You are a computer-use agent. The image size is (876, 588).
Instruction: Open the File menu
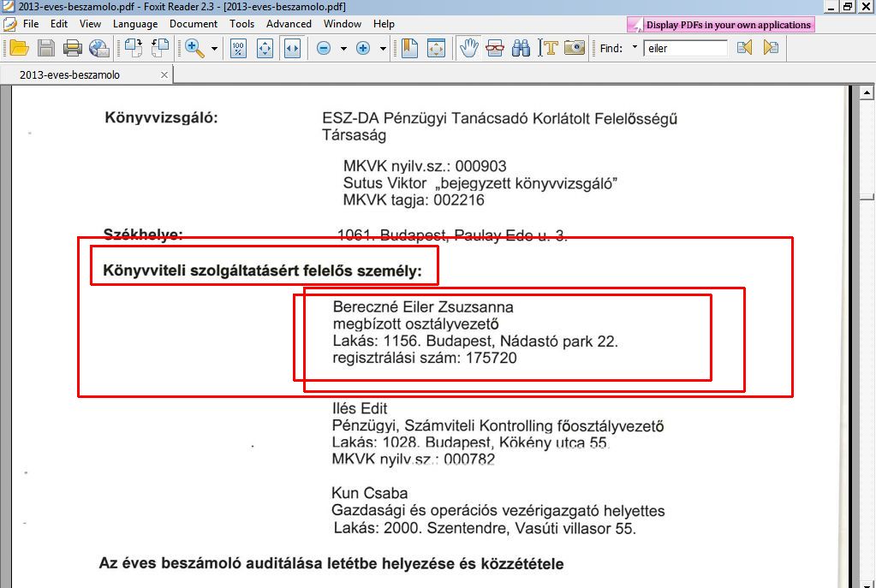[x=31, y=24]
